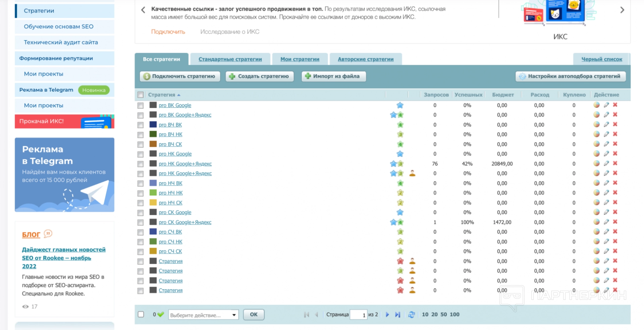This screenshot has height=330, width=644.
Task: Delete pro СК Google+Яндекс using the red cross
Action: click(x=615, y=222)
